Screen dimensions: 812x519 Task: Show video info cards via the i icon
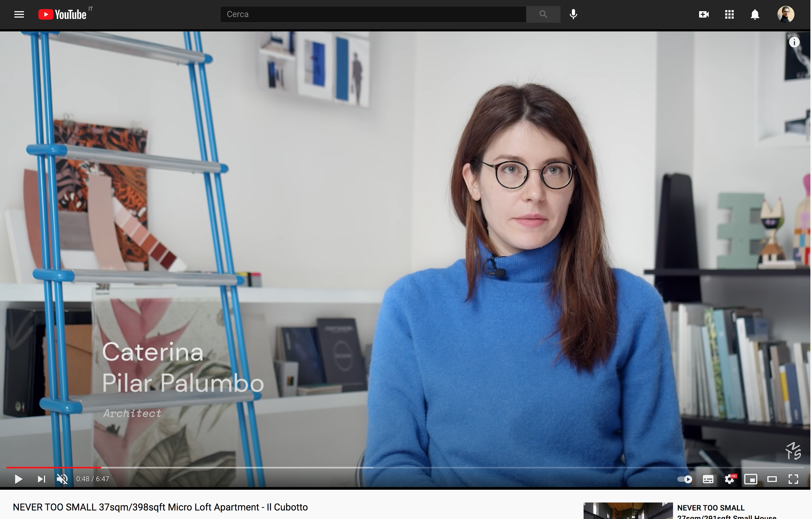pos(794,42)
